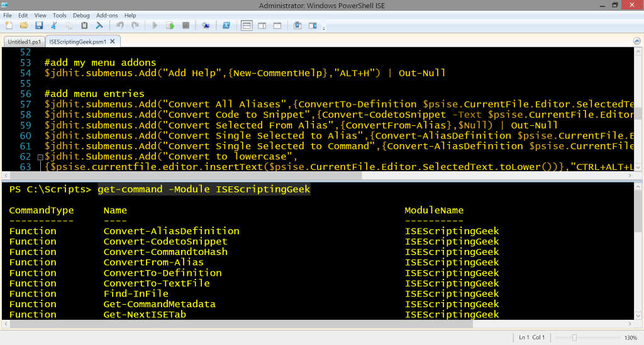Click console vertical scrollbar down arrow
Image resolution: width=644 pixels, height=345 pixels.
tap(638, 315)
